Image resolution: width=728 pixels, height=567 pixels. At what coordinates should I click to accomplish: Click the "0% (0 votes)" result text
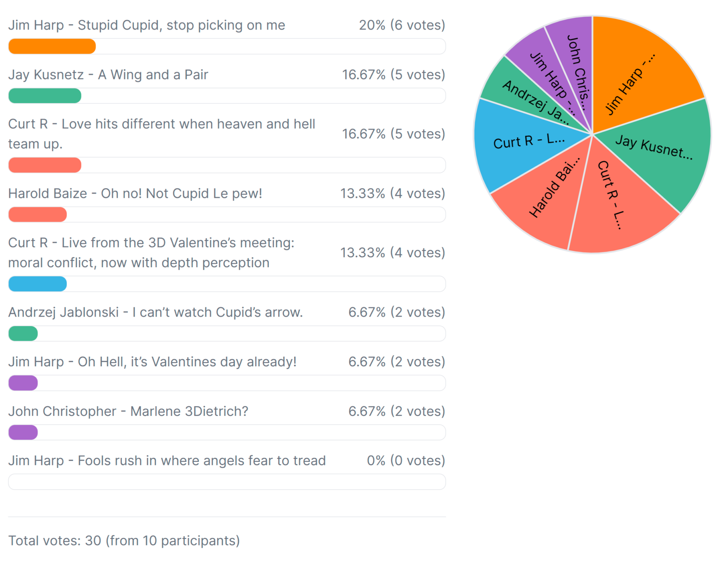click(406, 460)
